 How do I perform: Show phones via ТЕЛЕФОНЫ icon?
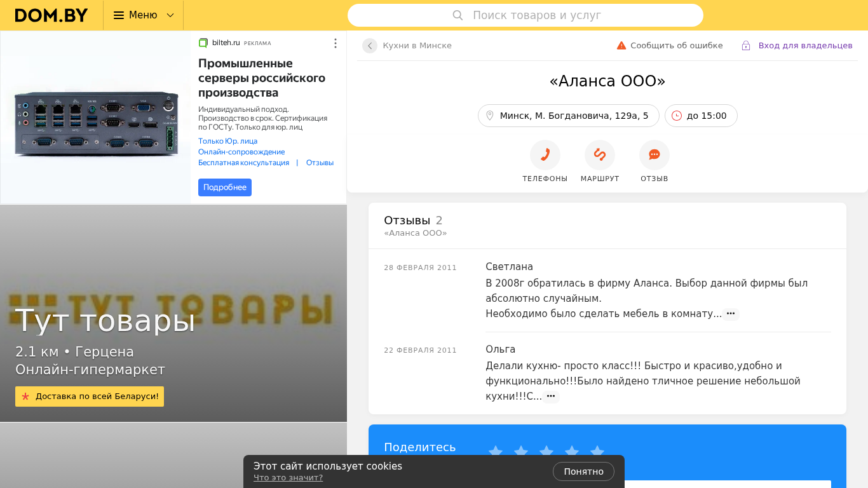pos(545,155)
